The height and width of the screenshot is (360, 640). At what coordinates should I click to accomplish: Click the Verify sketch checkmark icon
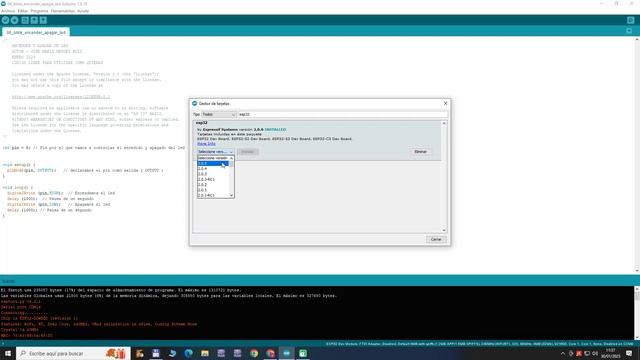coord(5,20)
